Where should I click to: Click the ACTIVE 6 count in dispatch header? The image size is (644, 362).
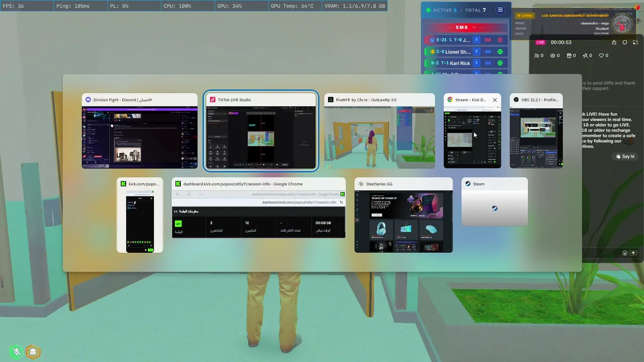coord(444,10)
